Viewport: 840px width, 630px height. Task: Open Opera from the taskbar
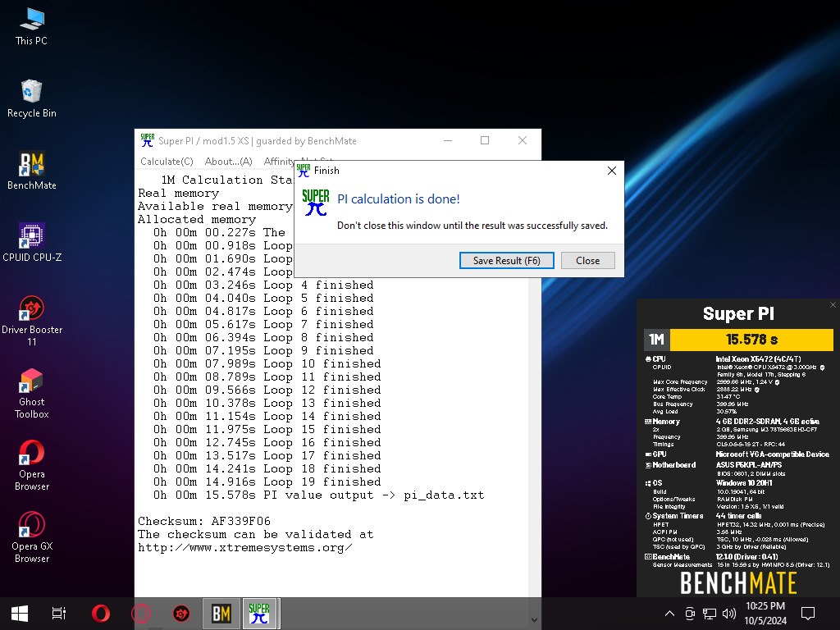pos(101,614)
